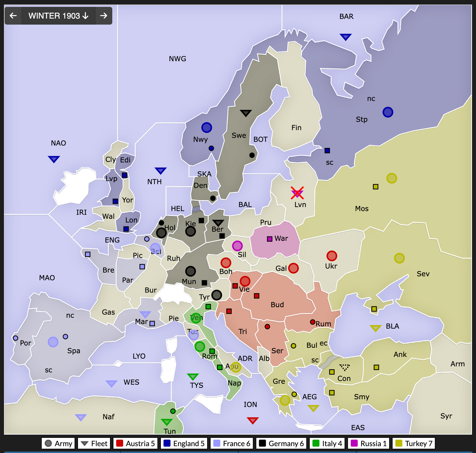
Task: Select the Italian fleet in Tyrrhenian Sea
Action: click(193, 376)
